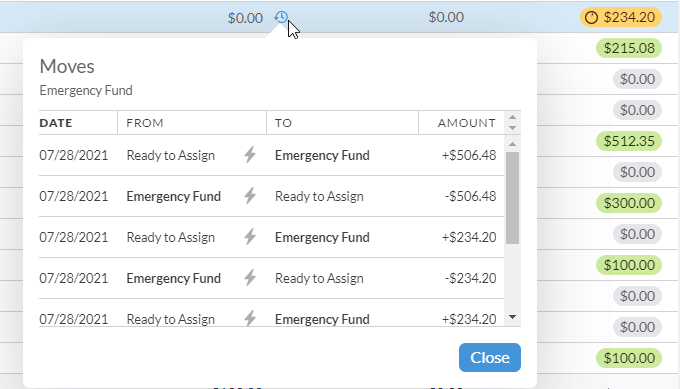Click the down arrow in the header spinner
This screenshot has height=389, width=680.
click(x=513, y=128)
